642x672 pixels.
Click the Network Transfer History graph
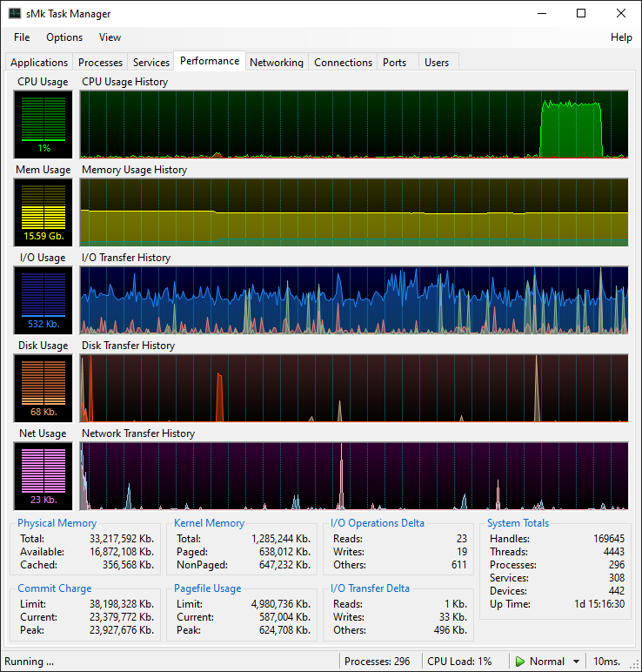pos(354,475)
